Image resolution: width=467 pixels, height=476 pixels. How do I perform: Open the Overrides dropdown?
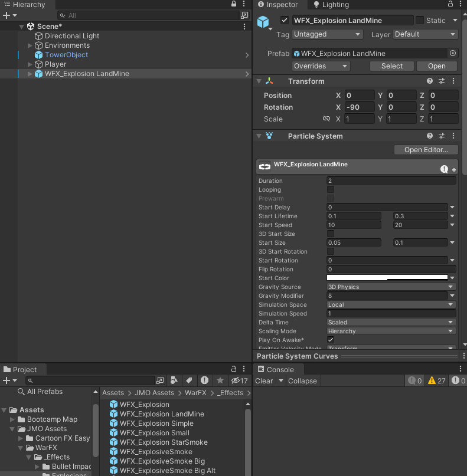(321, 66)
